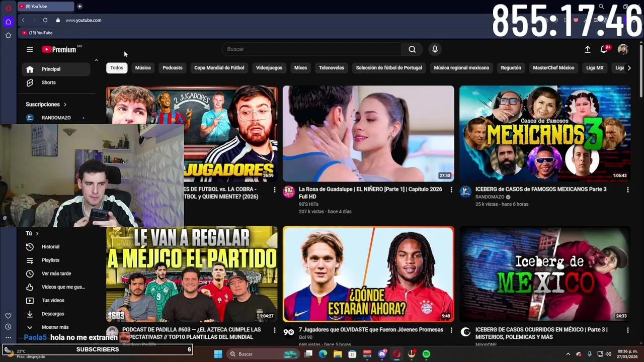Expand the Tú section chevron
Screen dimensions: 644x362
(37, 233)
